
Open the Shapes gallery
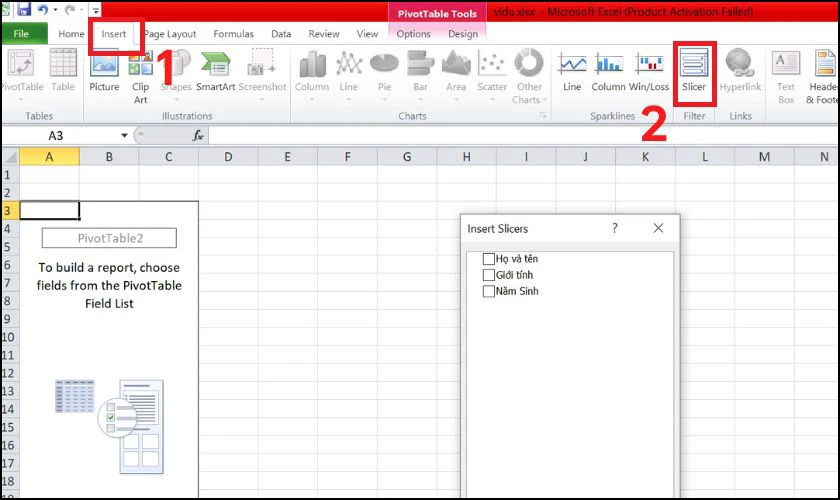176,75
